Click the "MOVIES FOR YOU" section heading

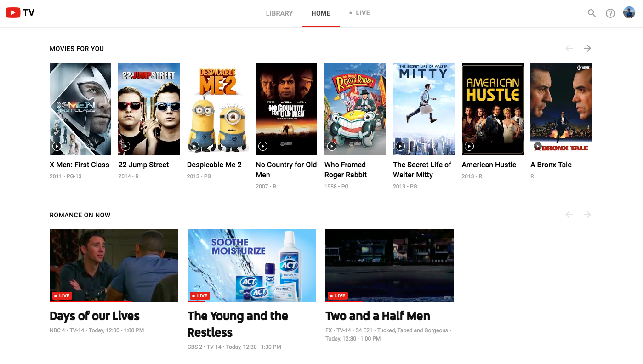[x=77, y=49]
